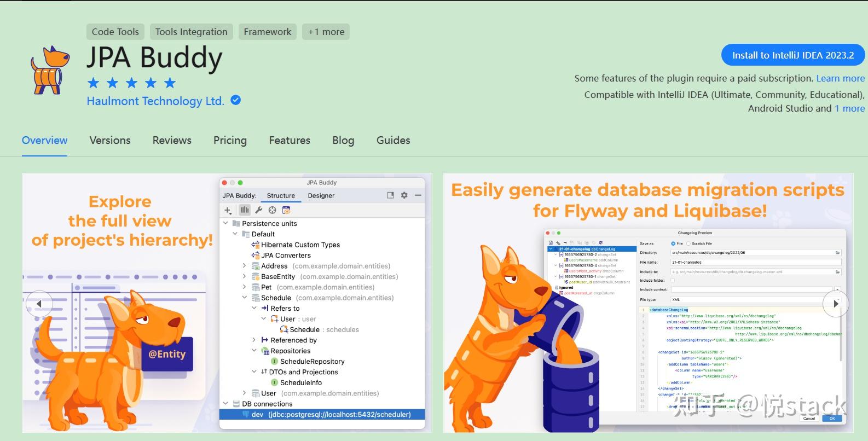The height and width of the screenshot is (441, 868).
Task: Click the JPA Buddy dog logo icon
Action: 50,70
